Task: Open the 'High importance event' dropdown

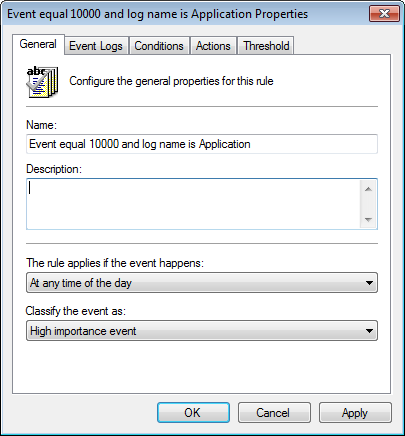Action: pos(202,331)
